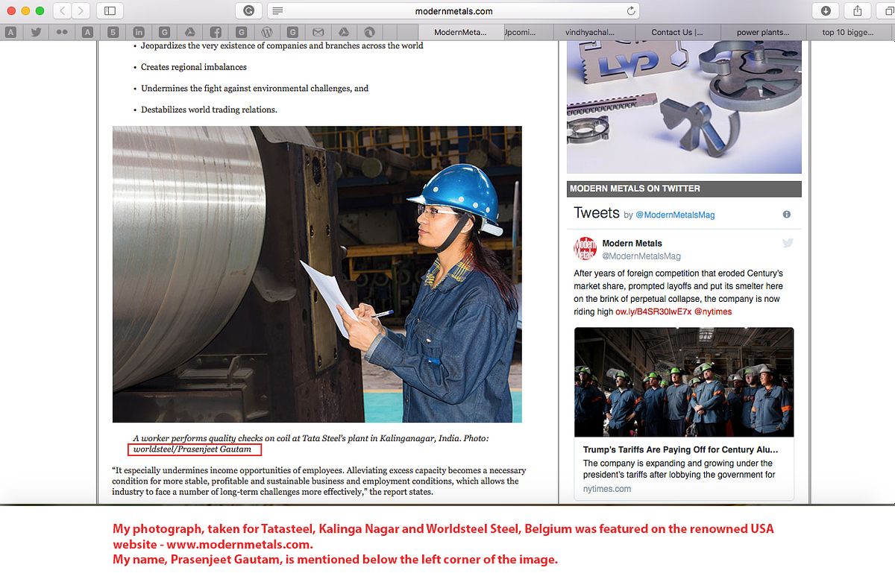The height and width of the screenshot is (588, 895).
Task: Open the pinned Twitter tab
Action: click(x=35, y=32)
